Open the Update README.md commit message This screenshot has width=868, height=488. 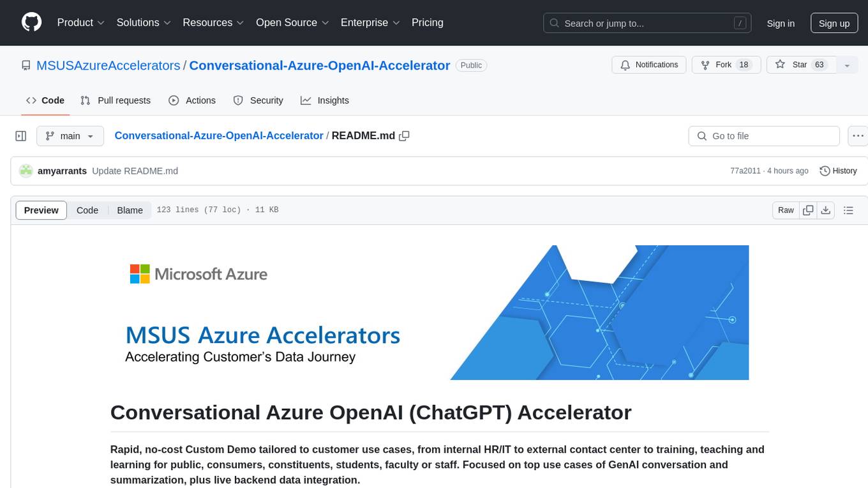135,171
